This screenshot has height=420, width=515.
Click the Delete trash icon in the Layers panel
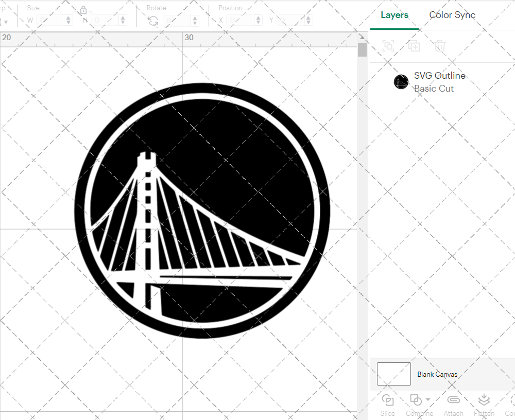point(439,46)
